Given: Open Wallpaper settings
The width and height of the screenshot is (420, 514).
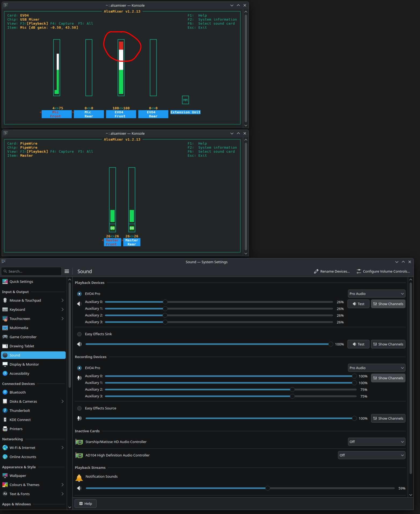Looking at the screenshot, I should click(x=33, y=475).
